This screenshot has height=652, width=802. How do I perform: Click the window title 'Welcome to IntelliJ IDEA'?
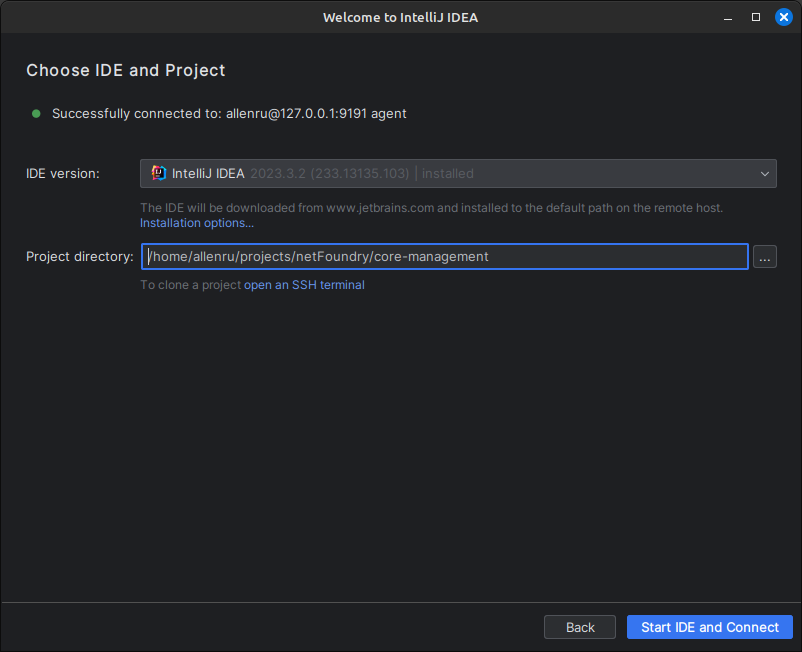point(400,17)
